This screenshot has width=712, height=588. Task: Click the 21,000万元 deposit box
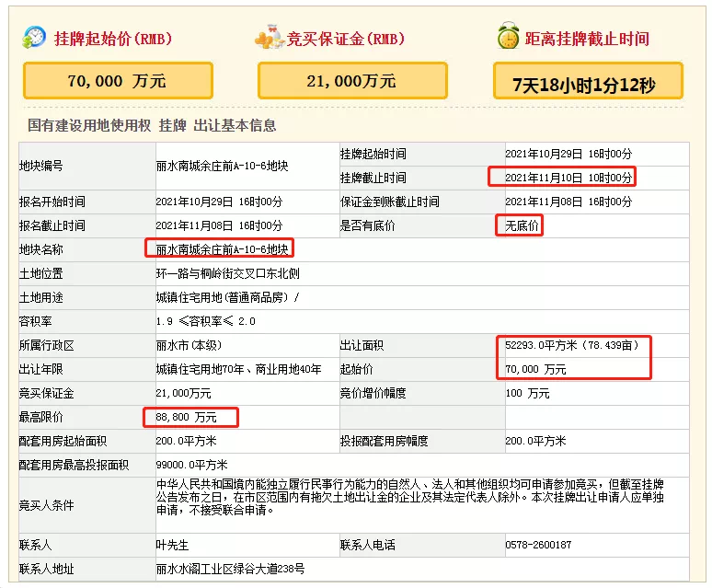pyautogui.click(x=352, y=81)
